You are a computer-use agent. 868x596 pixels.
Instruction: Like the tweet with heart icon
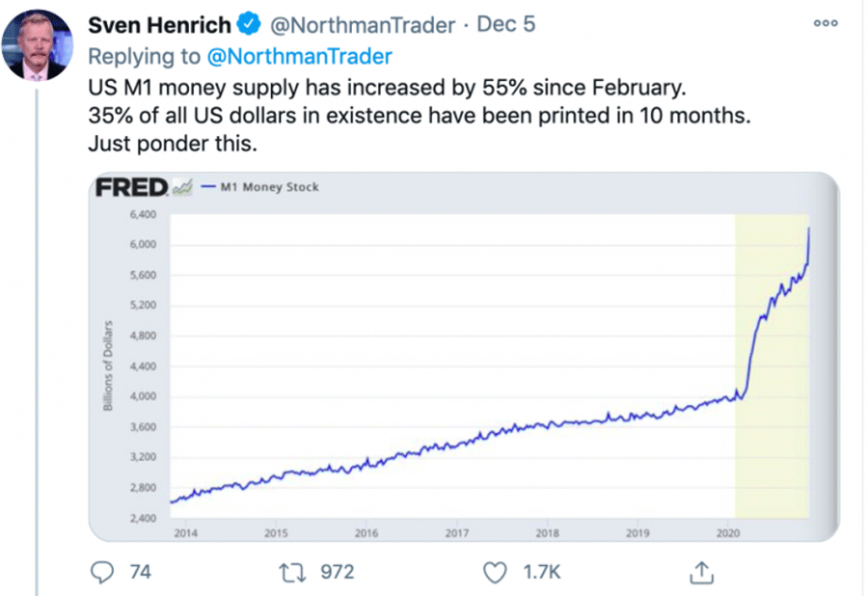click(x=495, y=572)
